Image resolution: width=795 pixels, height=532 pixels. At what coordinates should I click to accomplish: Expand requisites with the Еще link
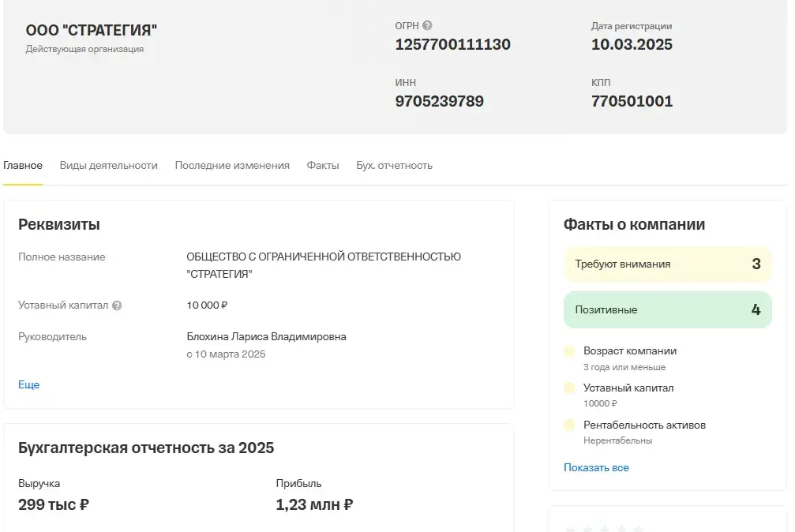point(29,384)
